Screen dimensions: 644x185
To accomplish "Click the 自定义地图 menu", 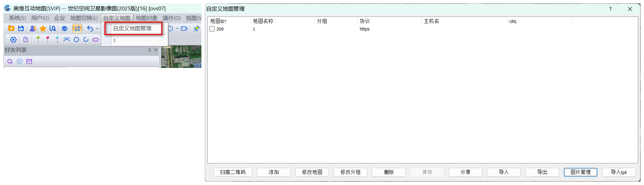I will (x=117, y=18).
